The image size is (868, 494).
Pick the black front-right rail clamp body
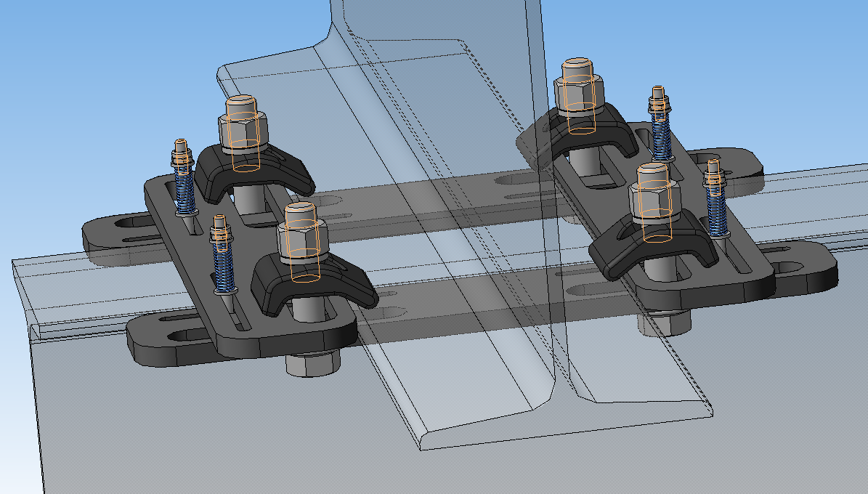[x=653, y=243]
